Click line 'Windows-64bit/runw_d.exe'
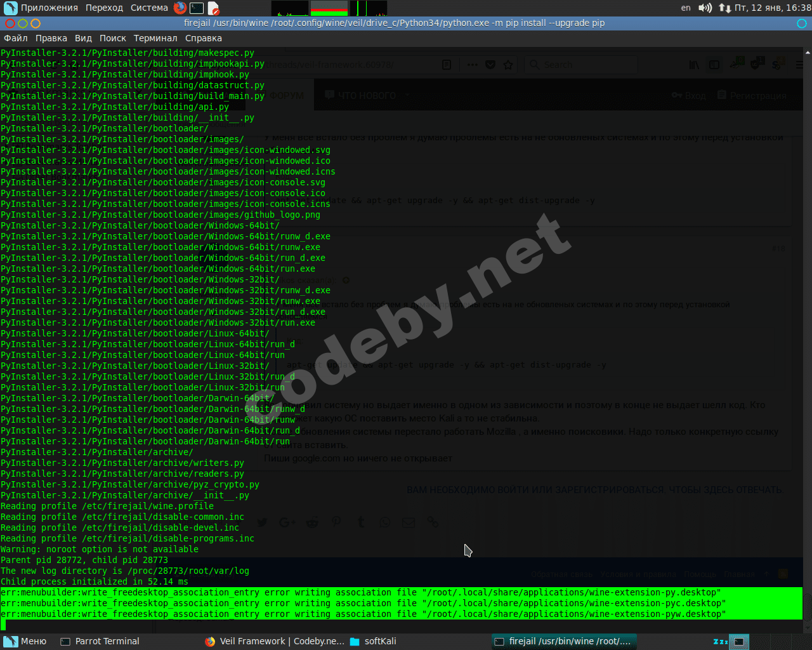The width and height of the screenshot is (812, 650). [x=166, y=237]
